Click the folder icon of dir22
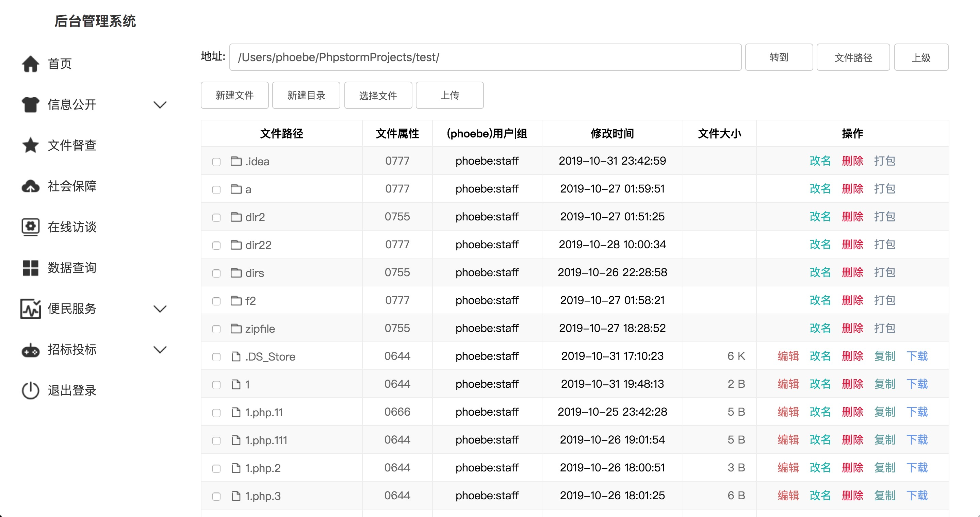 [236, 245]
